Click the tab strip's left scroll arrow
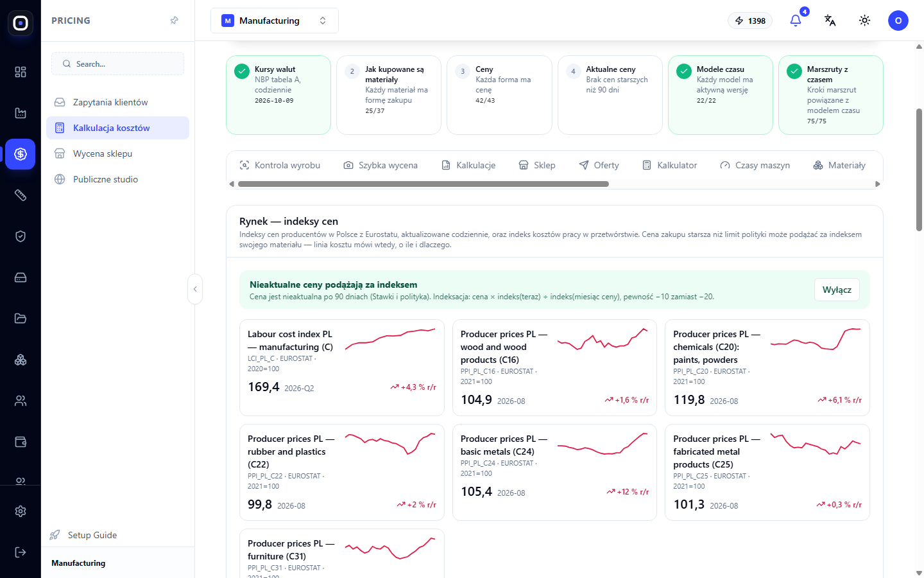This screenshot has height=578, width=924. click(232, 184)
